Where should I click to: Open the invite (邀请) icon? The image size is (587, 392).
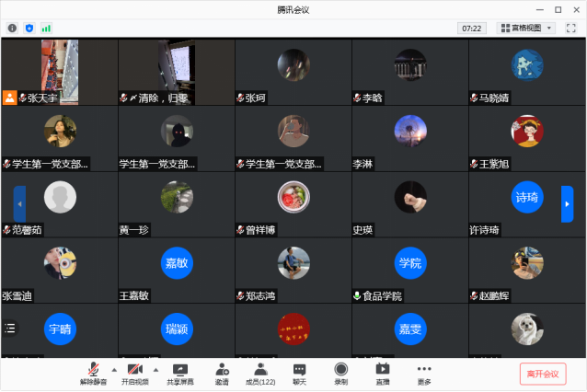(222, 373)
